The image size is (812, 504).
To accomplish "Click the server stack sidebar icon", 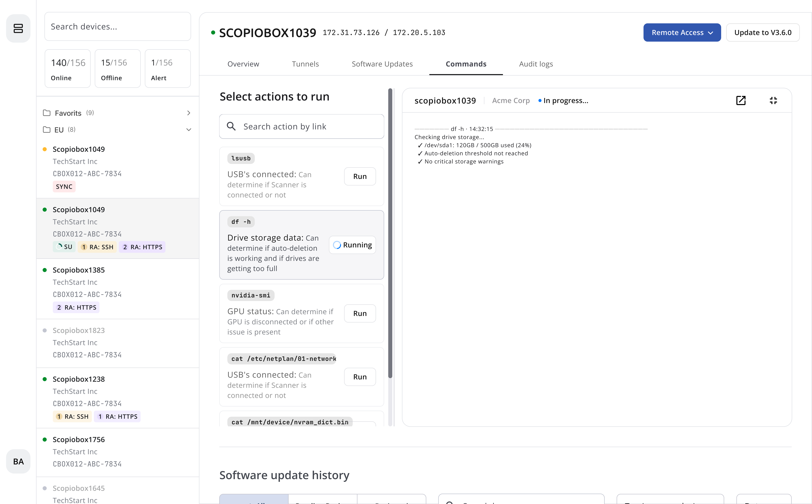I will 18,28.
